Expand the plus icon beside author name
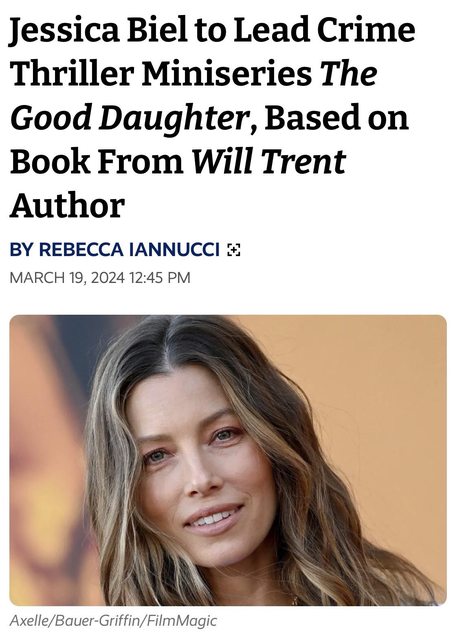Image resolution: width=453 pixels, height=640 pixels. 234,249
